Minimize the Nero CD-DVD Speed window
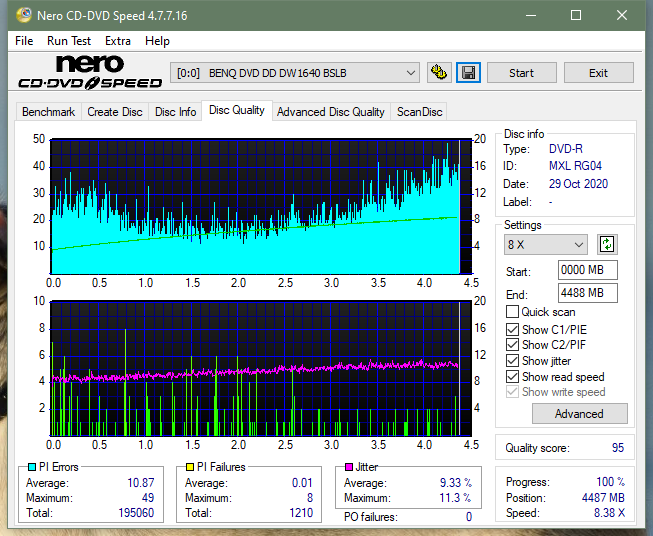Image resolution: width=653 pixels, height=536 pixels. pyautogui.click(x=531, y=15)
